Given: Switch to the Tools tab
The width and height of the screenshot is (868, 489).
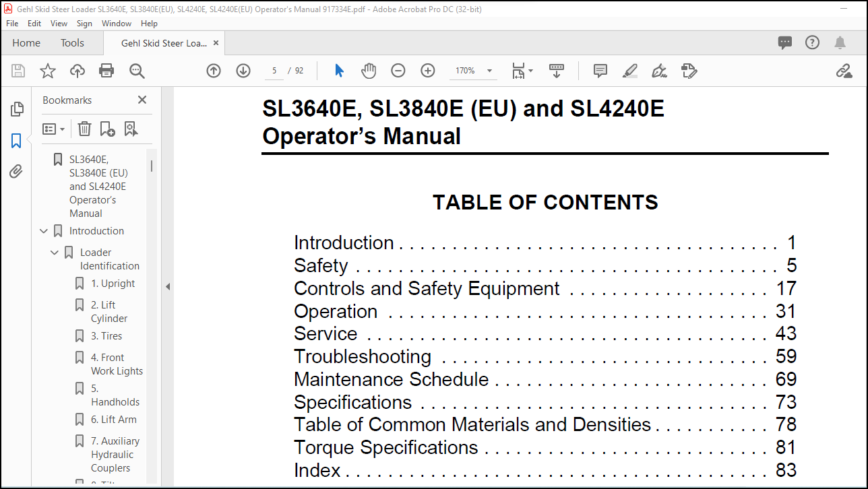Looking at the screenshot, I should (x=73, y=42).
